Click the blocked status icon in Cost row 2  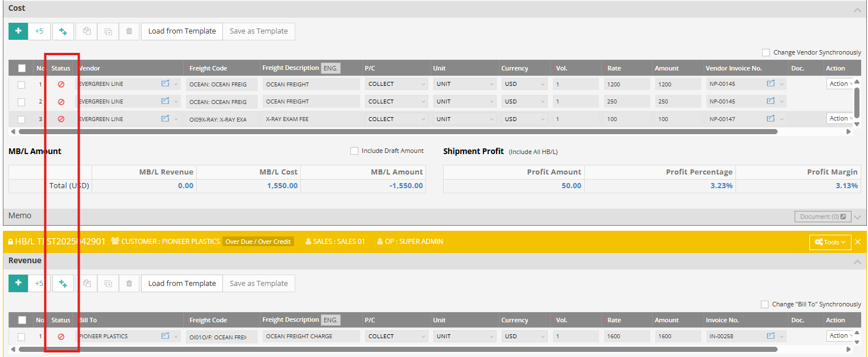tap(61, 102)
